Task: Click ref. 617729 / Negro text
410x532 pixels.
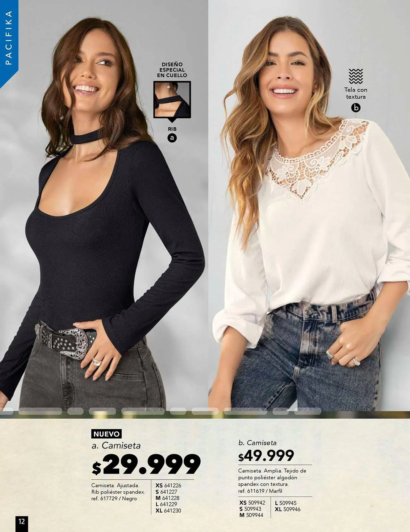Action: tap(114, 499)
